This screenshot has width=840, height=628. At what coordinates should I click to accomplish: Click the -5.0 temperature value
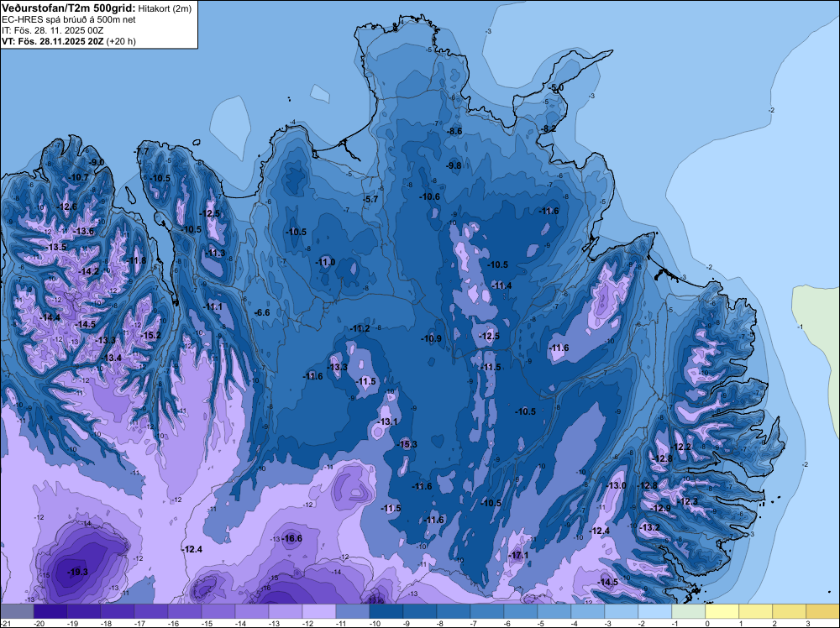pos(556,87)
